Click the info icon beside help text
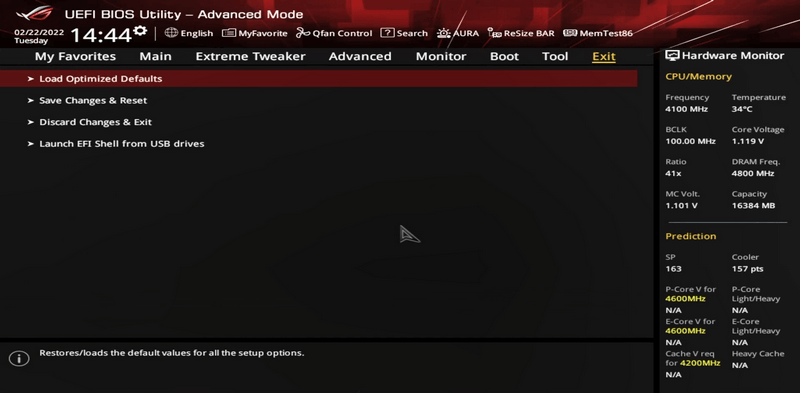Viewport: 800px width, 393px height. click(19, 358)
